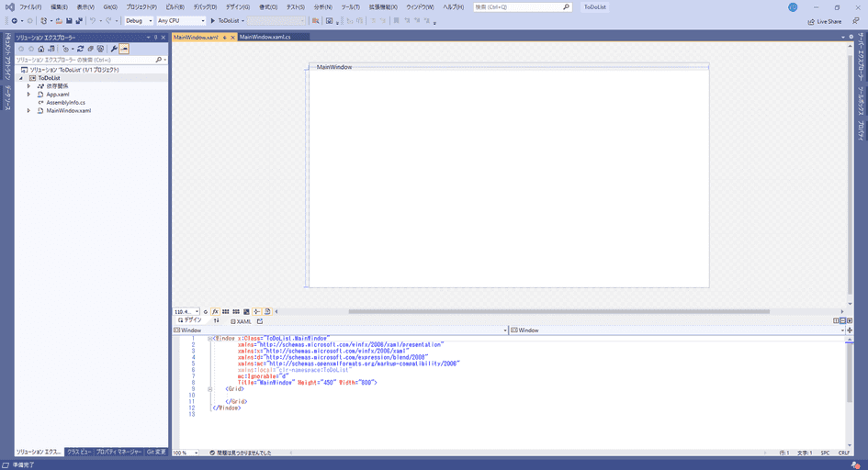The width and height of the screenshot is (868, 470).
Task: Click the collapse pane icon
Action: 850,320
